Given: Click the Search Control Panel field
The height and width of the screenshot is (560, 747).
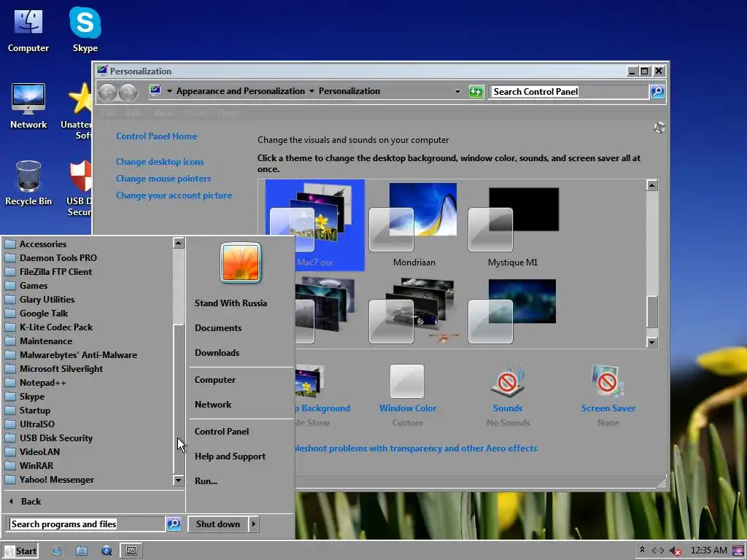Looking at the screenshot, I should tap(569, 91).
